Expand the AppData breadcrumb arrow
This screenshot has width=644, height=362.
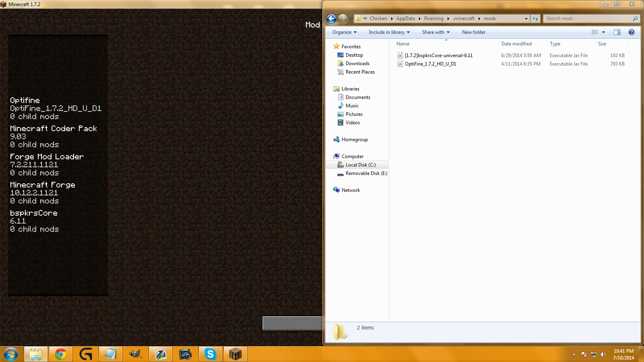pos(419,19)
